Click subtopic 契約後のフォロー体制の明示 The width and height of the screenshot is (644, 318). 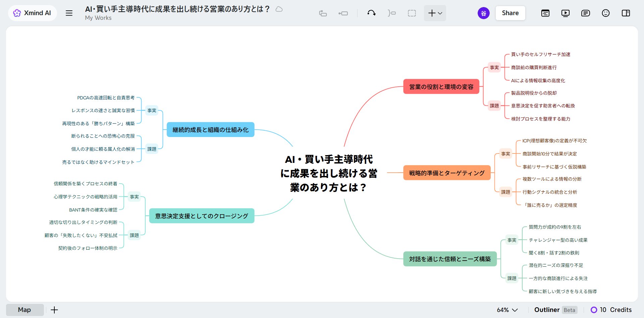(x=88, y=248)
